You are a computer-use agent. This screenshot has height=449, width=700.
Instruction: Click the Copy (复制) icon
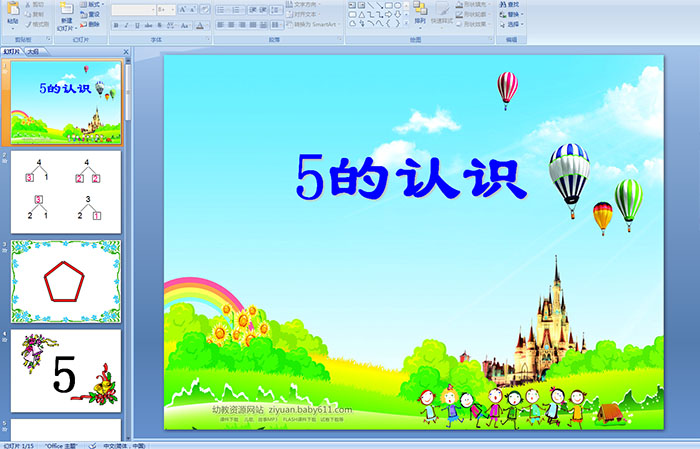[x=28, y=14]
